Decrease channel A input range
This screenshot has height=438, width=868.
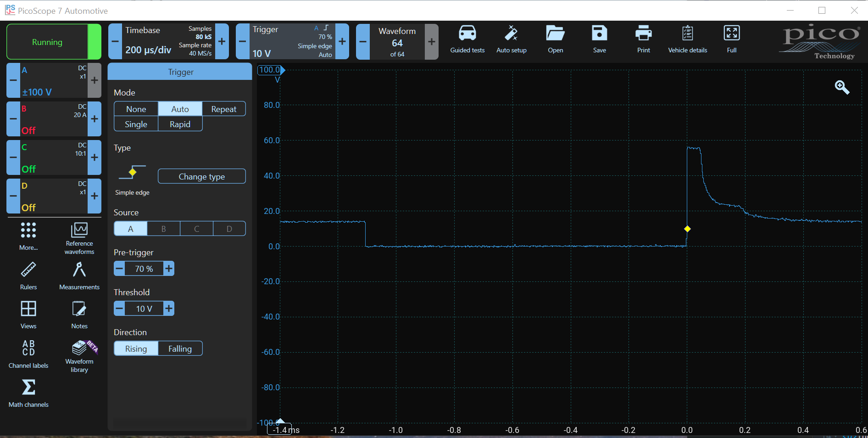[13, 80]
